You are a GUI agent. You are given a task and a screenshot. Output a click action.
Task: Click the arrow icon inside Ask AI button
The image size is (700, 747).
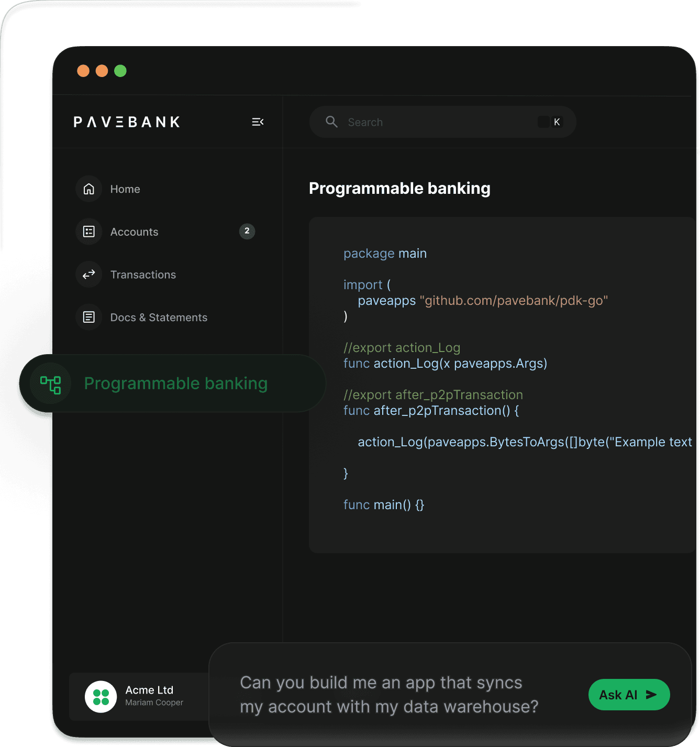coord(651,695)
